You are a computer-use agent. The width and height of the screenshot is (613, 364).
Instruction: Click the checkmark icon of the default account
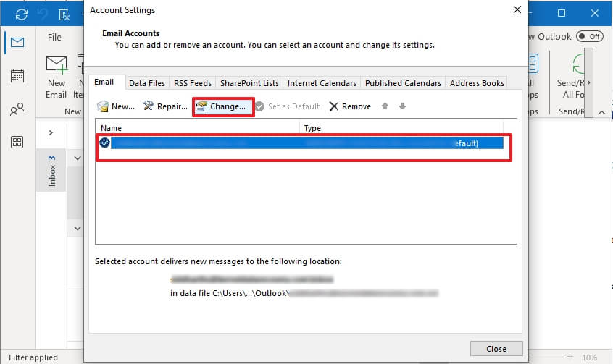point(104,143)
